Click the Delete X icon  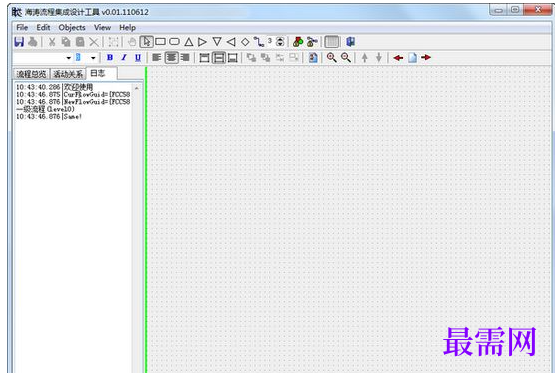(x=94, y=42)
